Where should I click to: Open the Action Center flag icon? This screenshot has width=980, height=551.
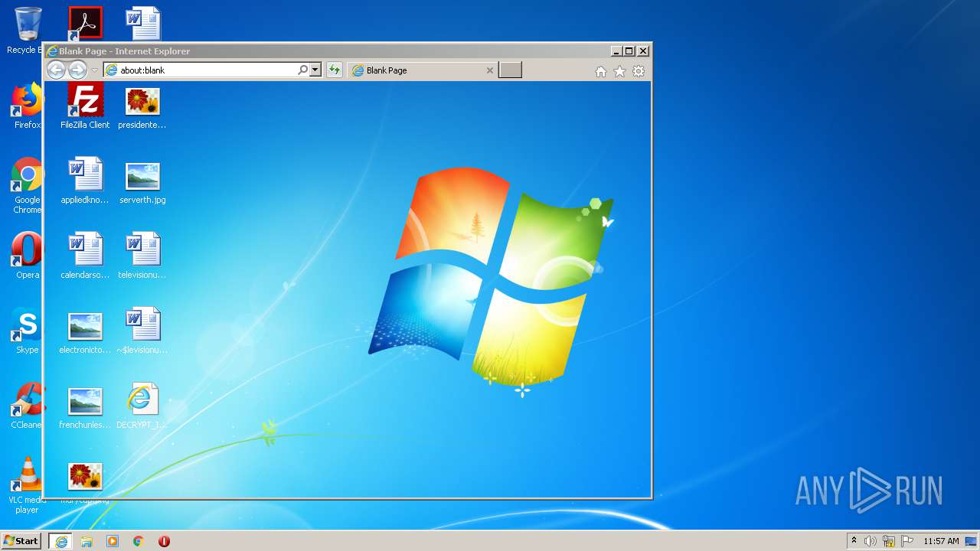(x=907, y=541)
